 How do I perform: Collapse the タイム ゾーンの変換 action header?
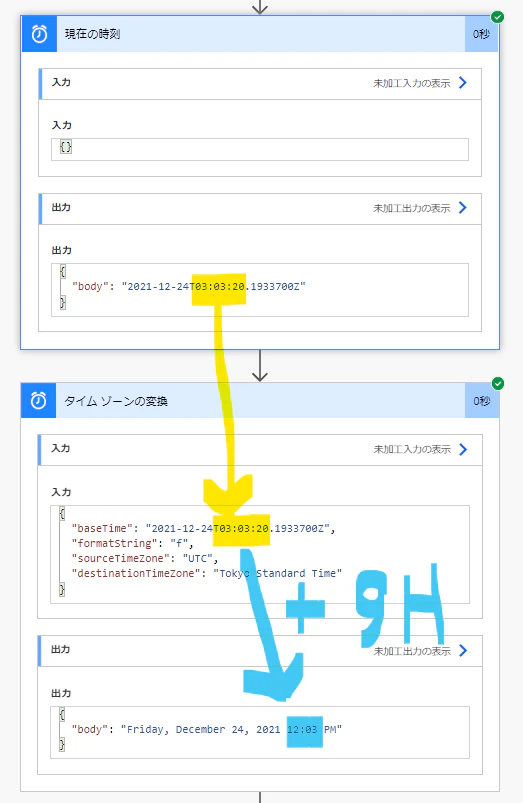pyautogui.click(x=261, y=400)
